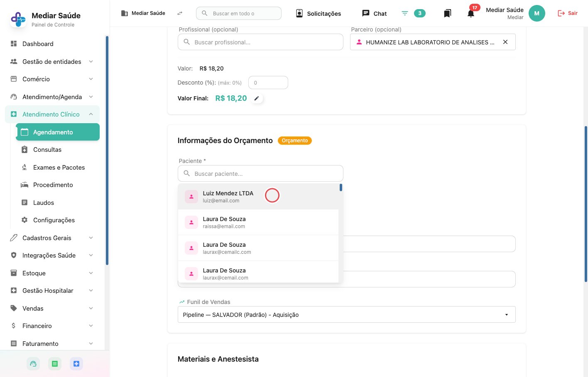Click the blue plus icon at the sidebar bottom
This screenshot has width=588, height=377.
click(76, 364)
